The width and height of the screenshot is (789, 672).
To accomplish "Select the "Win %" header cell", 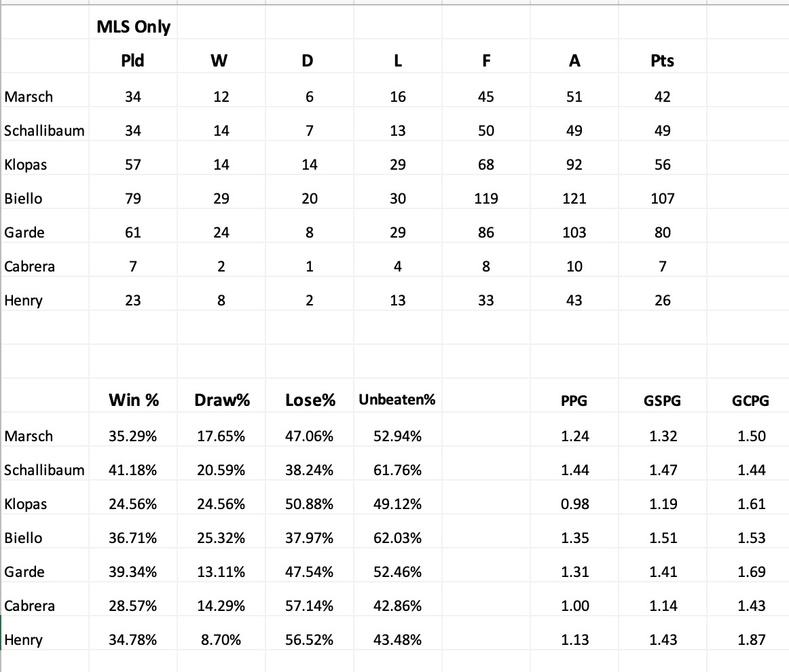I will click(x=133, y=400).
